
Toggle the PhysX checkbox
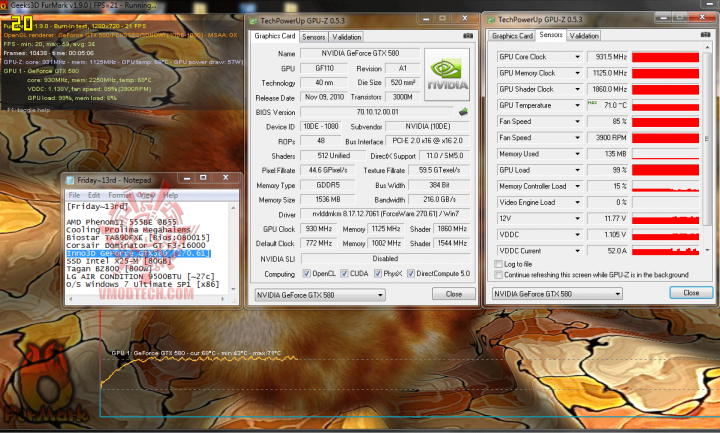pos(378,274)
